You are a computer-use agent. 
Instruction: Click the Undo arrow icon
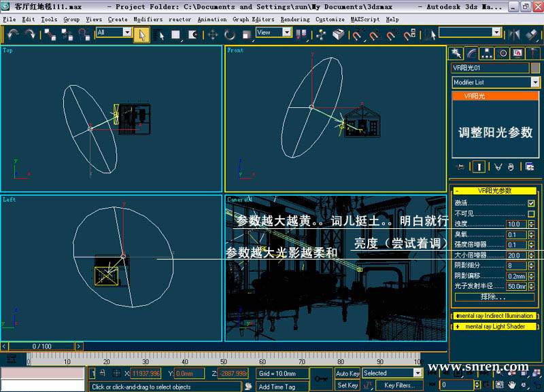click(12, 33)
